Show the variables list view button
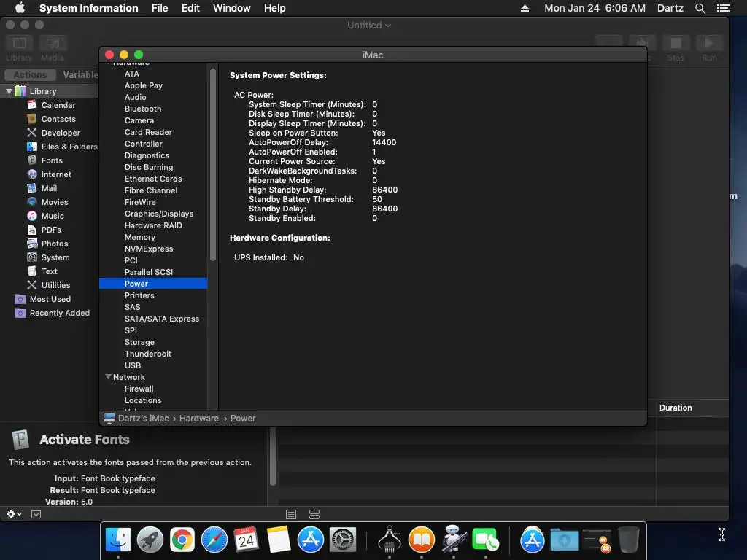 point(314,514)
